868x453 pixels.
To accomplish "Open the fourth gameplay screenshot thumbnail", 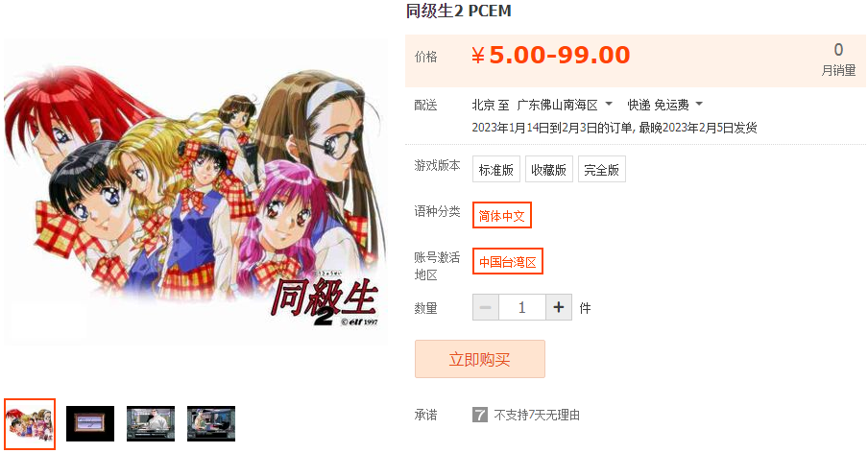I will 211,423.
